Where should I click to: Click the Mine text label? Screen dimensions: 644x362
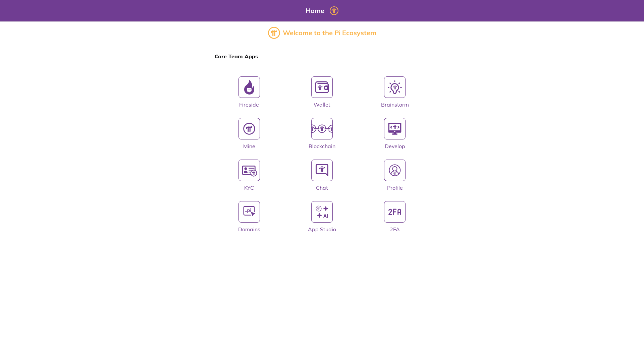[x=249, y=146]
